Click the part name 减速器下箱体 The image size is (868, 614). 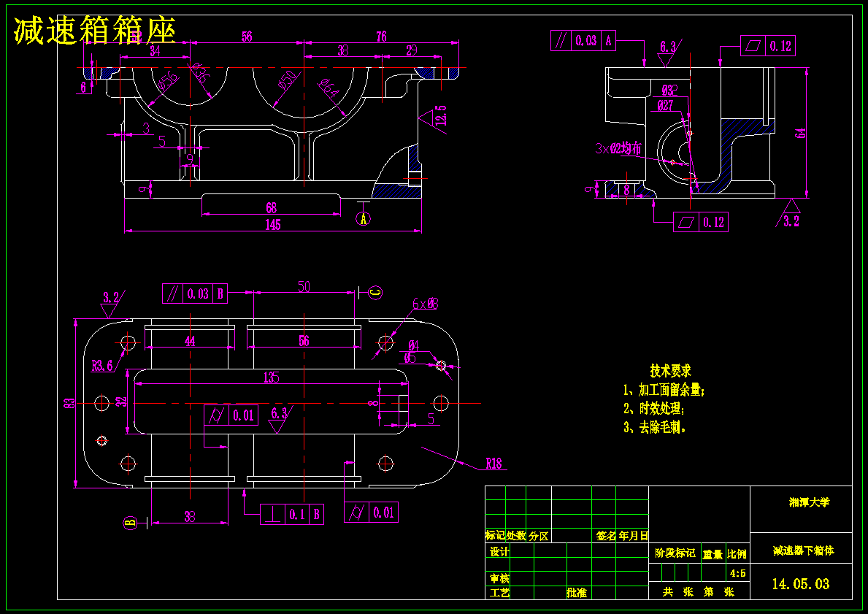[803, 550]
